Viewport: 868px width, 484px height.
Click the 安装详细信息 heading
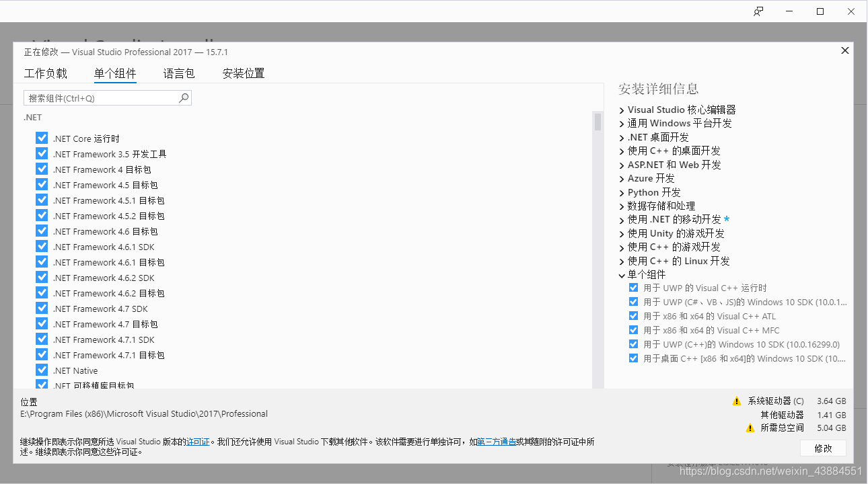pyautogui.click(x=659, y=89)
